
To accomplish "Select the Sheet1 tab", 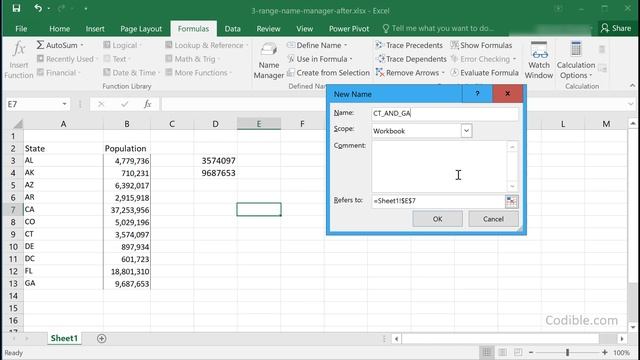I will [64, 338].
